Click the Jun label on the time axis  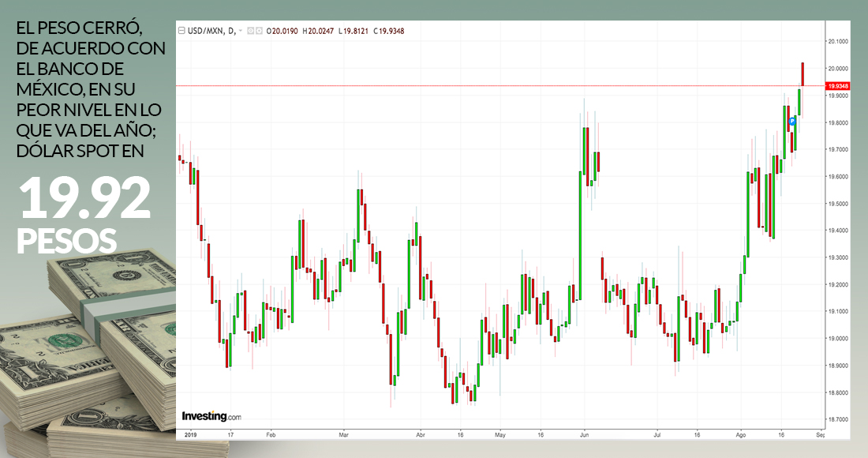(x=584, y=434)
